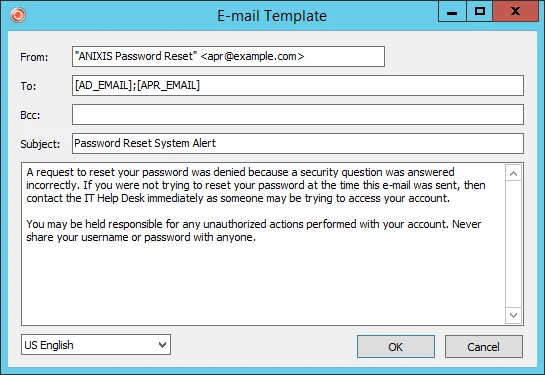
Task: Click the "Bcc:" label
Action: (x=30, y=115)
